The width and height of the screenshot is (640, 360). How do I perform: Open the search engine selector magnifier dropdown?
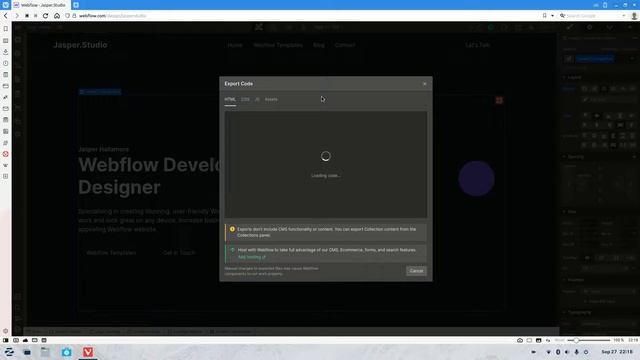[562, 16]
